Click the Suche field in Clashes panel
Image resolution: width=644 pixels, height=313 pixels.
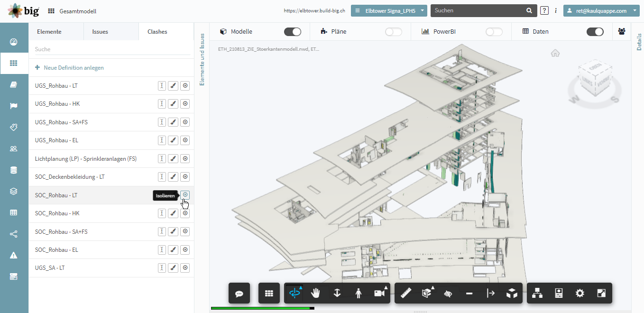tap(112, 49)
